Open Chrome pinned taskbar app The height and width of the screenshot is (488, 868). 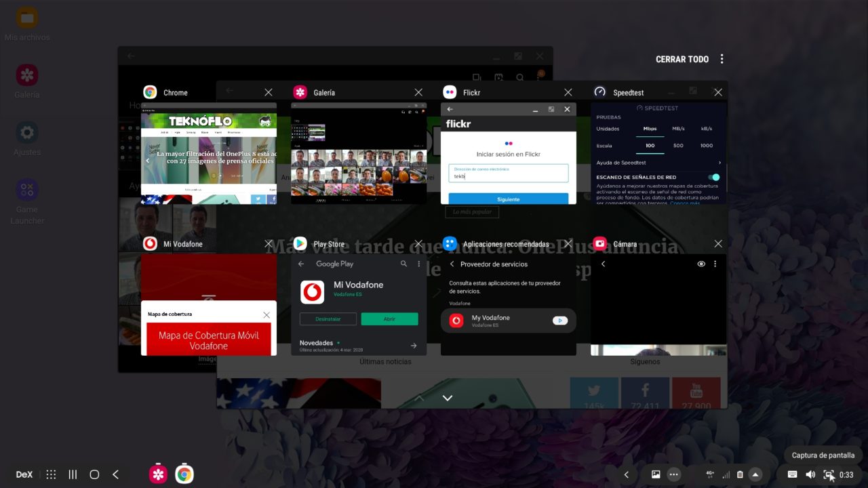tap(184, 474)
